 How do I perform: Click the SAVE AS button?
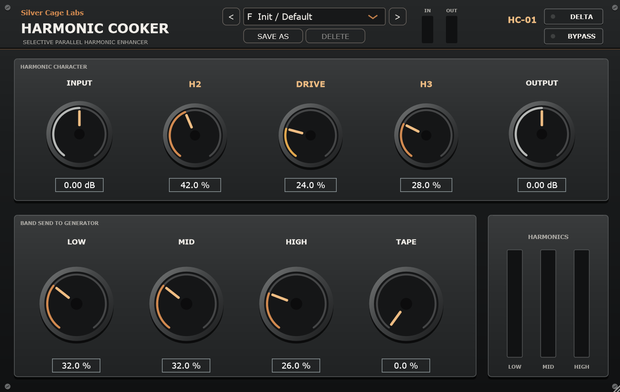[273, 36]
